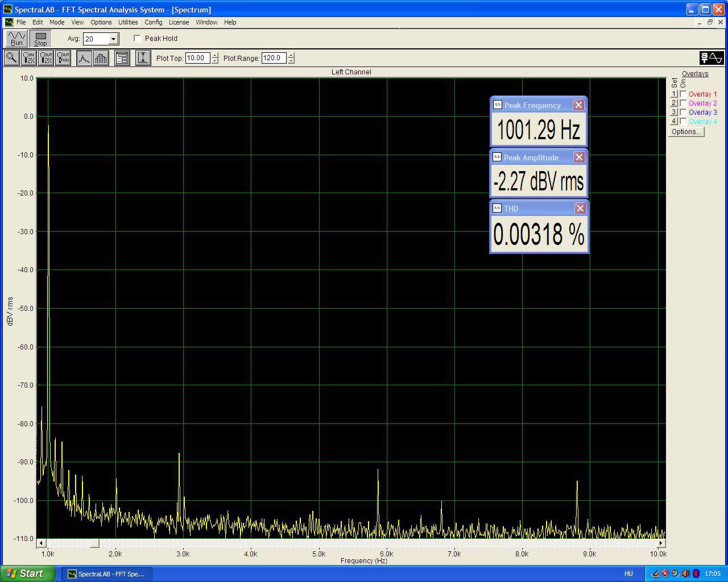Turn on the Overlay 3 checkbox
Screen dimensions: 728x582
(x=683, y=113)
